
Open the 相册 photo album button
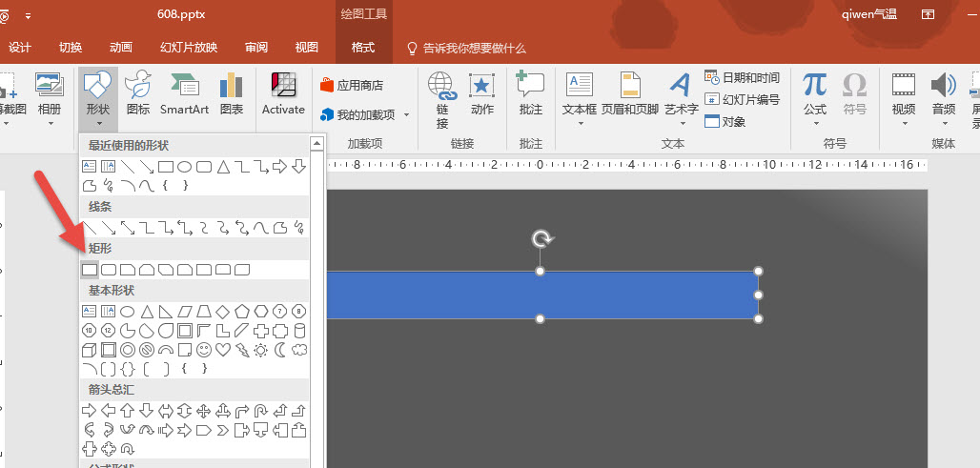50,92
